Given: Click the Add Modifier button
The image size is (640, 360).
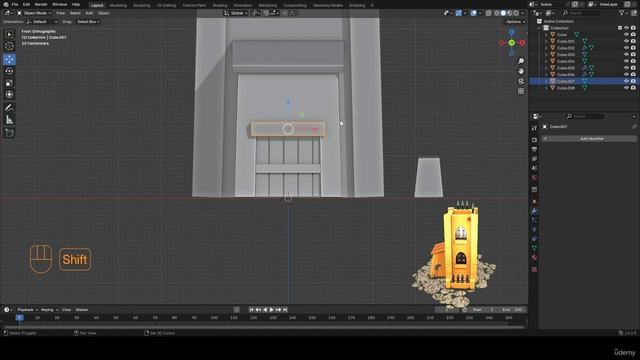Looking at the screenshot, I should [x=589, y=139].
